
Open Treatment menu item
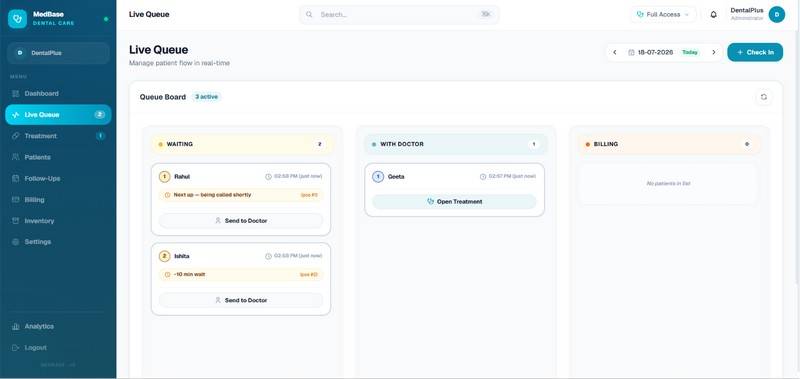click(x=58, y=136)
